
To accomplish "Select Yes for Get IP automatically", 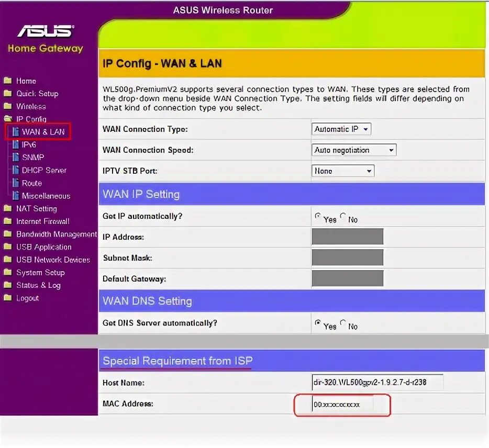I will 317,216.
